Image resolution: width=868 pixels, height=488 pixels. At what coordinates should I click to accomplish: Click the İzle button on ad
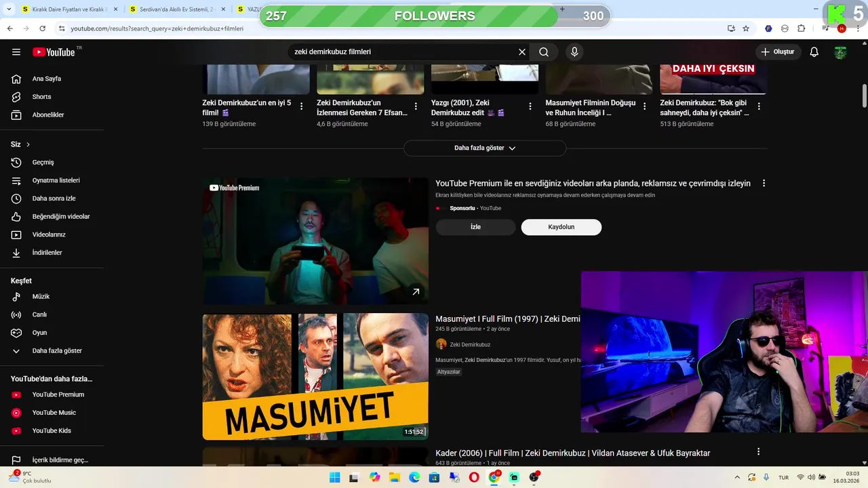pyautogui.click(x=475, y=227)
